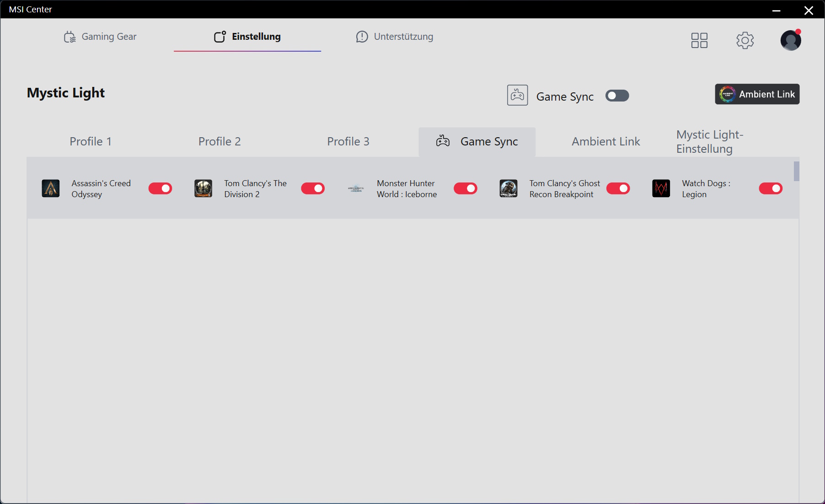Click the Monster Hunter World Iceborne icon
Image resolution: width=825 pixels, height=504 pixels.
click(x=356, y=188)
